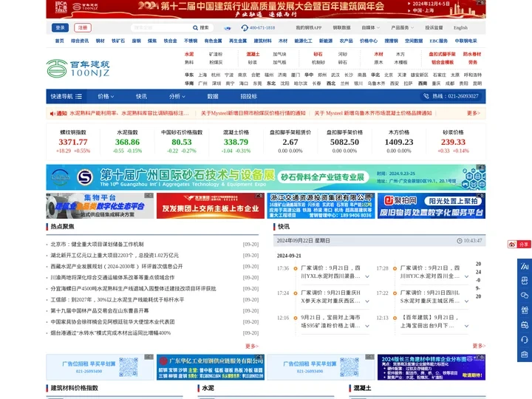Go to 首页 in the top category menu
This screenshot has width=532, height=399.
pos(59,41)
